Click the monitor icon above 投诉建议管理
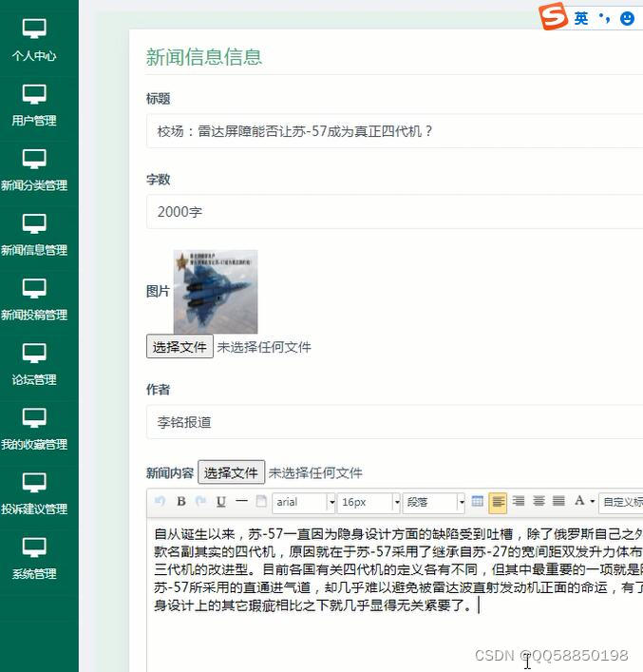 click(x=34, y=484)
